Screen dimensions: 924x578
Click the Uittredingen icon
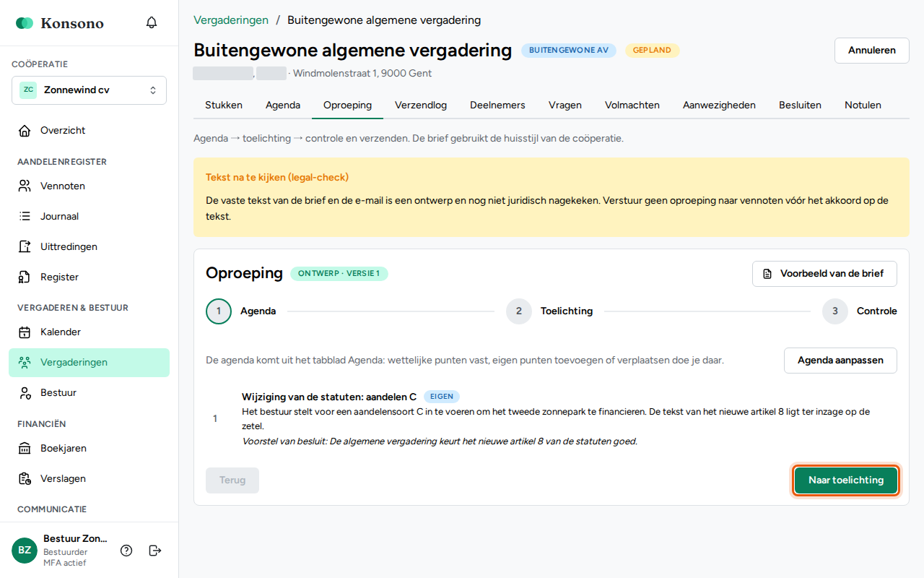click(25, 247)
